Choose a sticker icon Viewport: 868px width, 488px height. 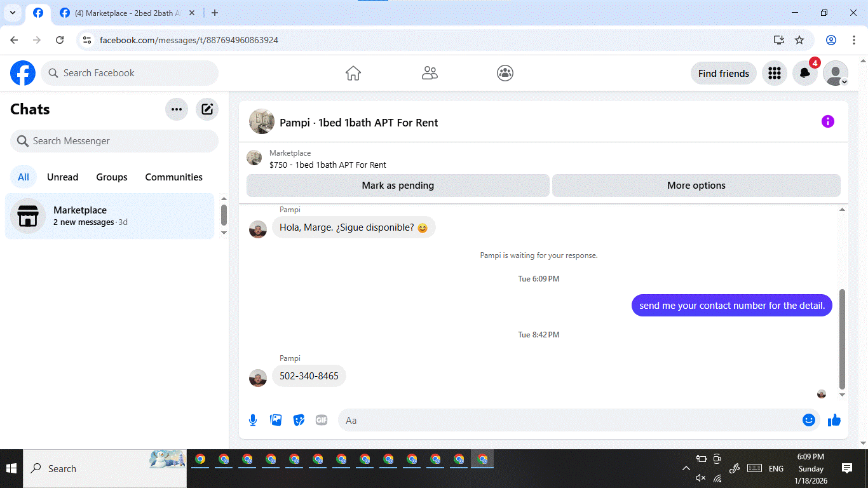pos(299,420)
